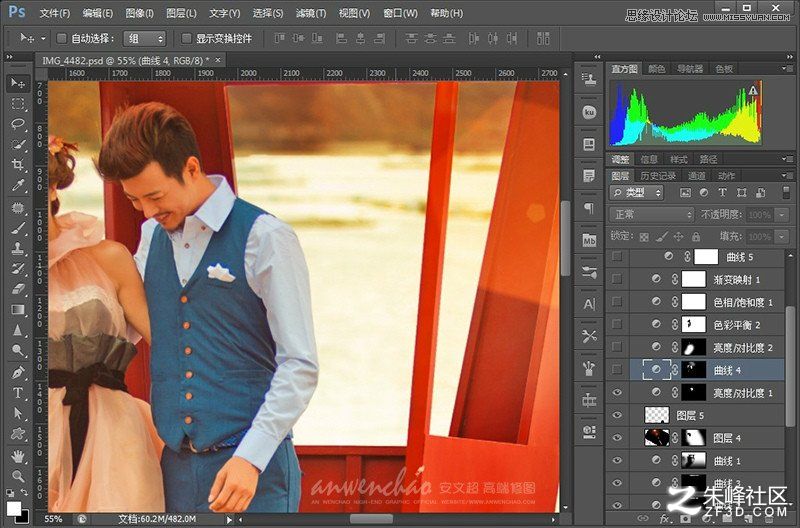Click the auto-align layers button
Image resolution: width=800 pixels, height=528 pixels.
pos(543,38)
